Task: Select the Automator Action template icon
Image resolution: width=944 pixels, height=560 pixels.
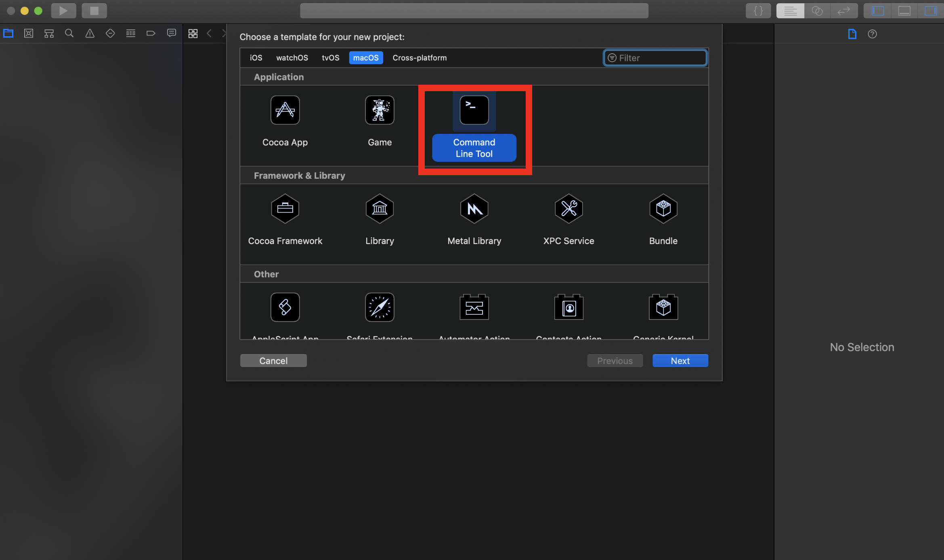Action: (x=474, y=307)
